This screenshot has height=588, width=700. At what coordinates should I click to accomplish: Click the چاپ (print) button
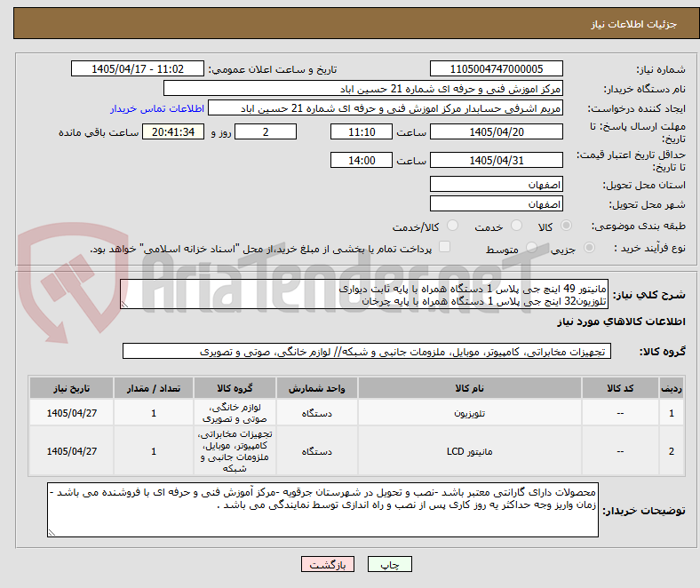point(389,564)
